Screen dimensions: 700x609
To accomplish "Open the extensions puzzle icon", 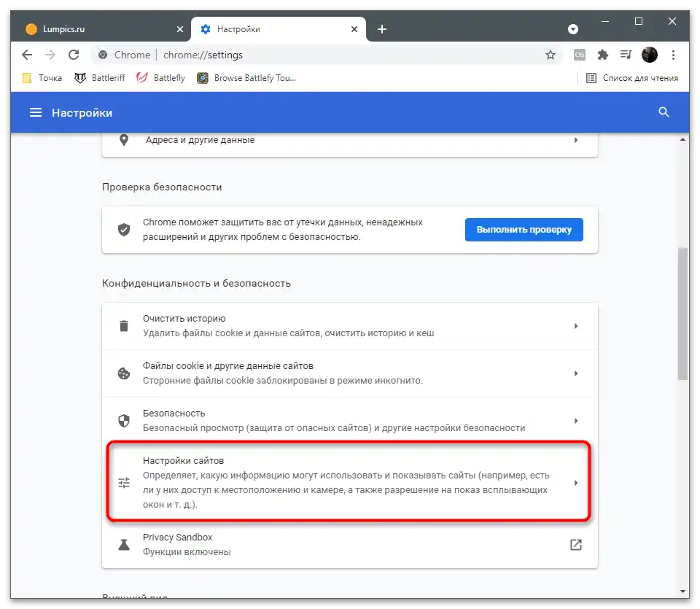I will pos(603,55).
